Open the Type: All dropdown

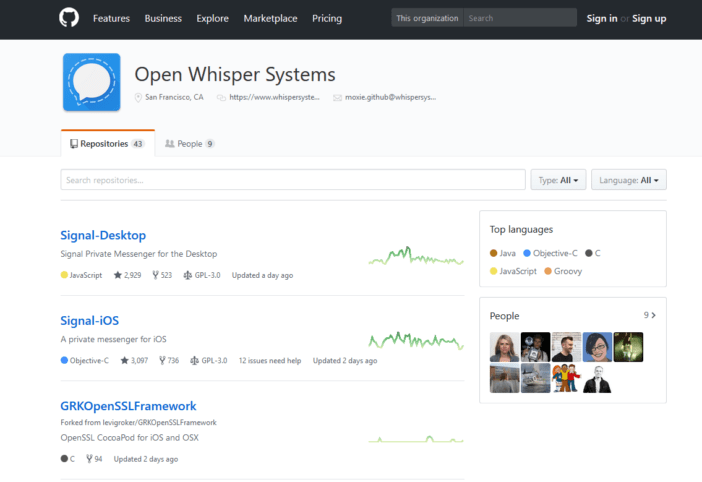[558, 179]
